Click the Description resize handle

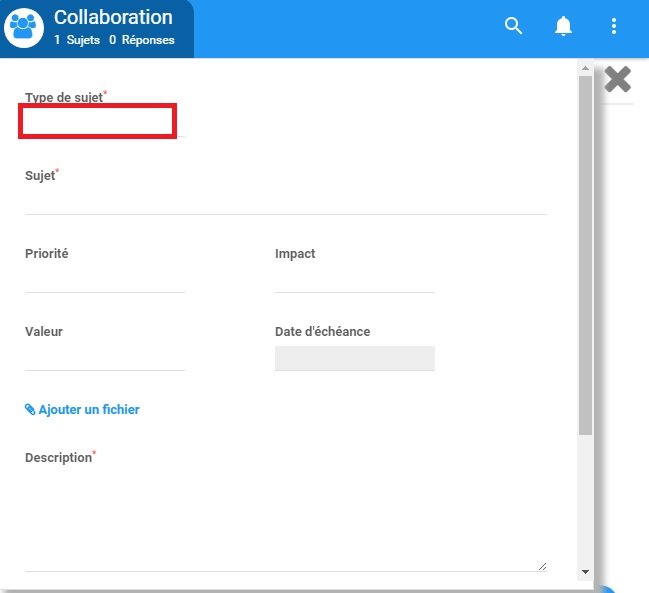(543, 566)
